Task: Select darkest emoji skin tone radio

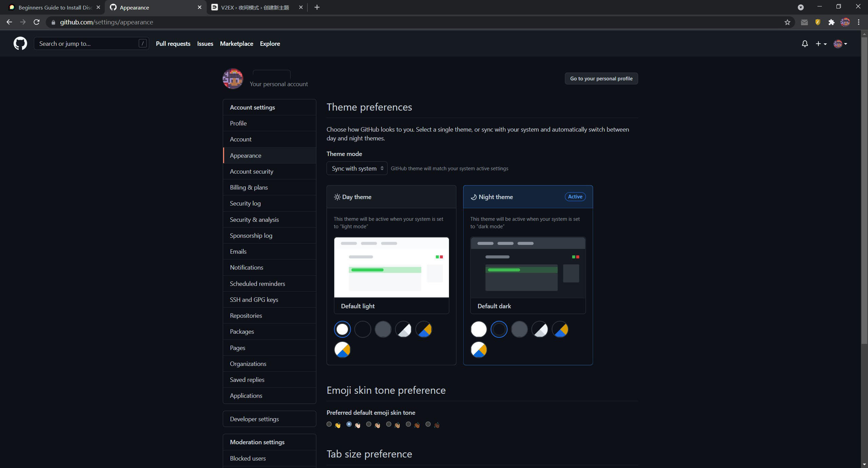Action: 428,424
